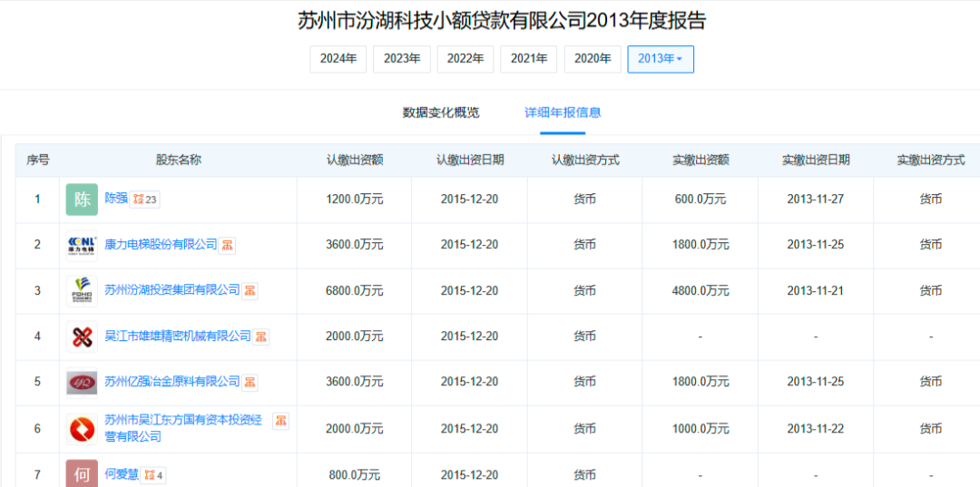Click the 吴江市雄雄精密机械 red logo

click(82, 336)
